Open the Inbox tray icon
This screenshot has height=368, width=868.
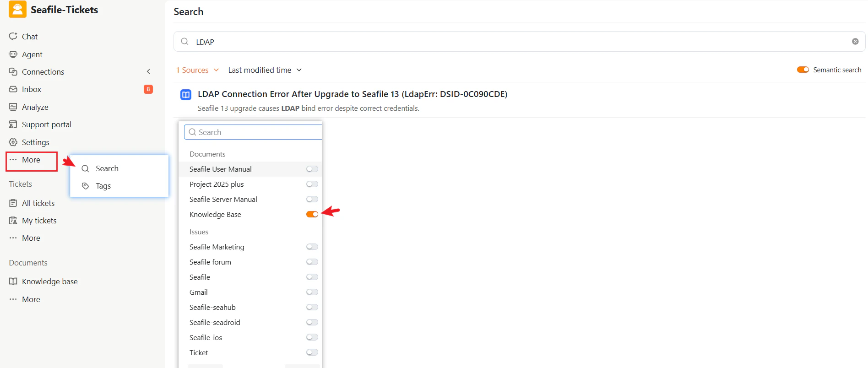tap(13, 89)
